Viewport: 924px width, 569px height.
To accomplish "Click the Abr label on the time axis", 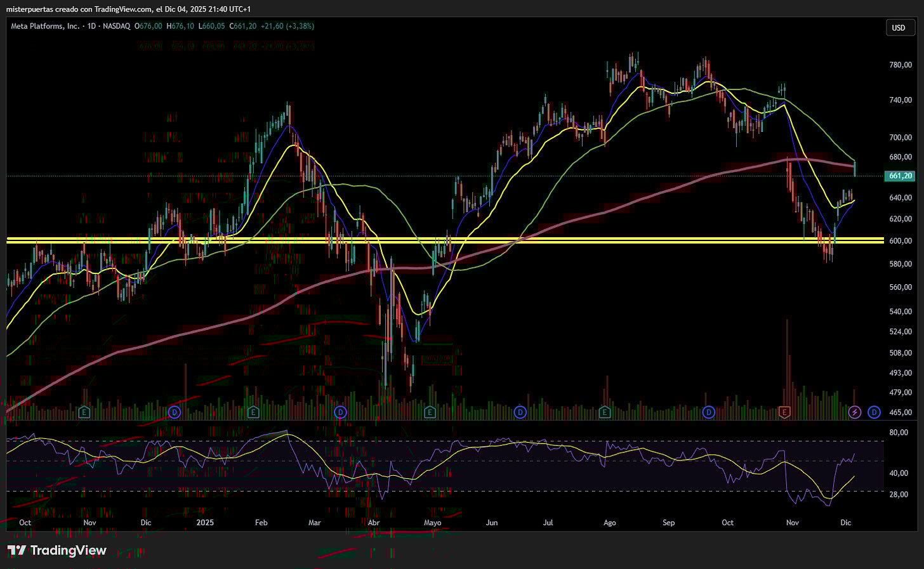I will (374, 523).
